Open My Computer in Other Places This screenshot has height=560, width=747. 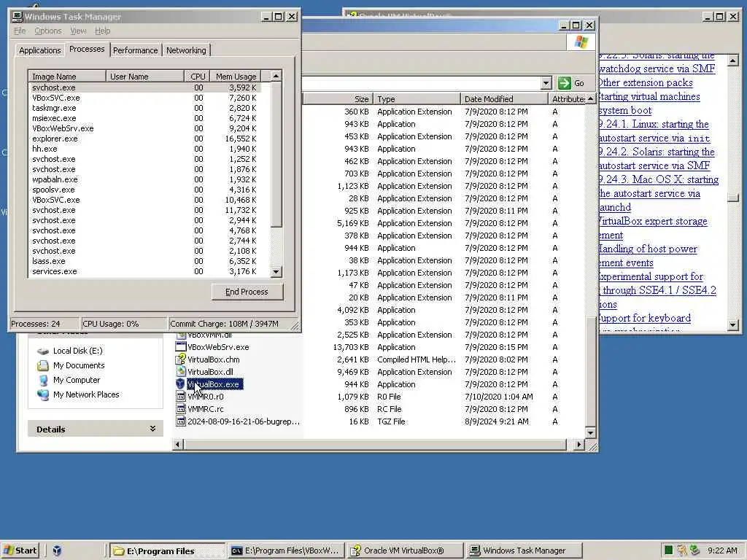point(77,380)
